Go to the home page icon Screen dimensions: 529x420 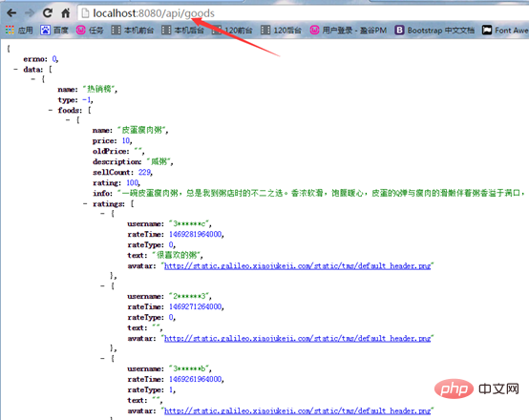66,13
